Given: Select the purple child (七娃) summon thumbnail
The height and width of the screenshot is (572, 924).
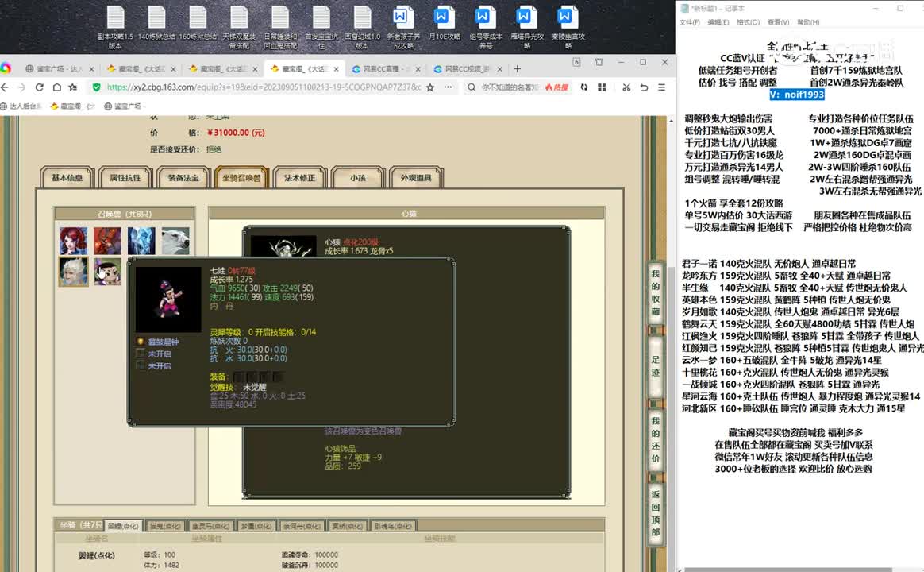Looking at the screenshot, I should (107, 272).
